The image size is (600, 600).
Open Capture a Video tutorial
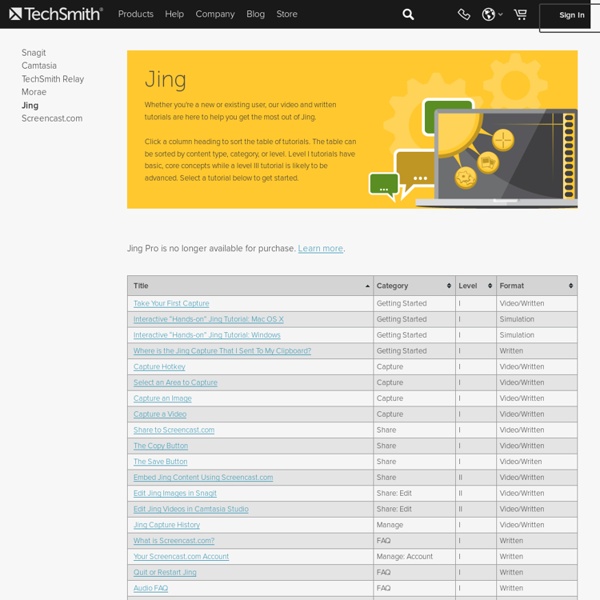coord(160,414)
